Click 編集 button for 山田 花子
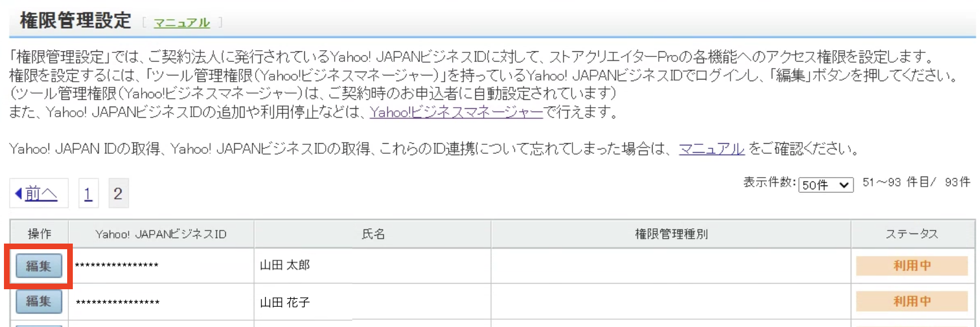The image size is (980, 327). click(x=38, y=302)
